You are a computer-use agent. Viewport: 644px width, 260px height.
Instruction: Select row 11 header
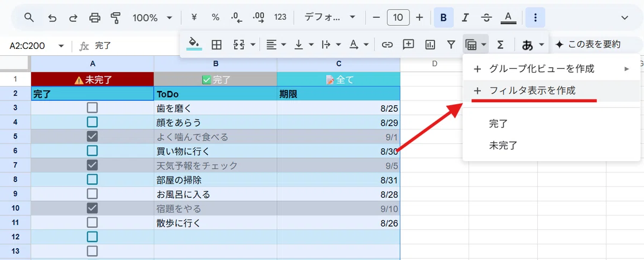click(x=15, y=222)
